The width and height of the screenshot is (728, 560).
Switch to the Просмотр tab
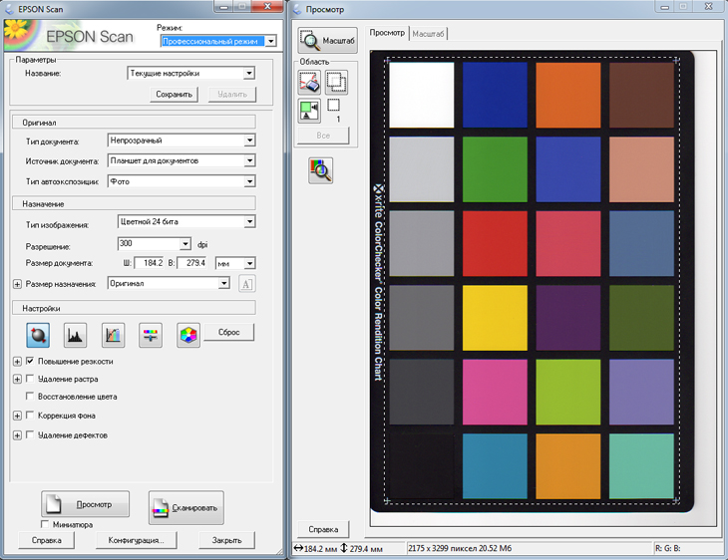point(387,33)
